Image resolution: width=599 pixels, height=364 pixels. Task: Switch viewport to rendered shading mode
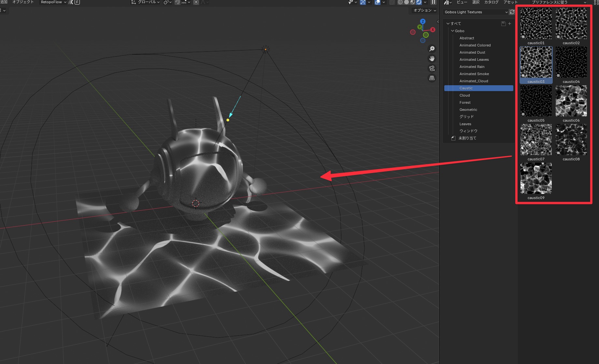click(x=419, y=2)
